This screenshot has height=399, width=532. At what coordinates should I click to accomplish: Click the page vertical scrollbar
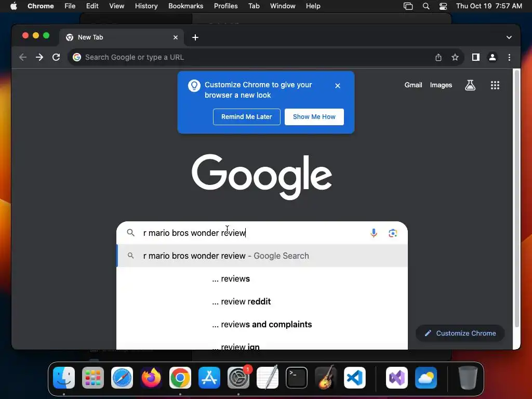point(517,198)
